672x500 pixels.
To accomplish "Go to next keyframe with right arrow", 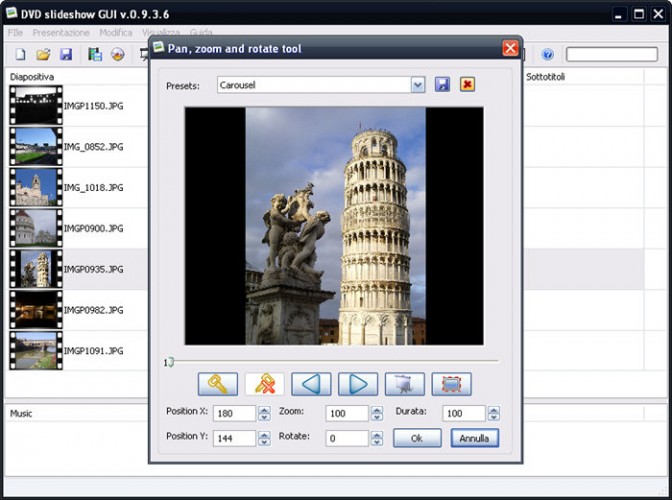I will [x=358, y=384].
